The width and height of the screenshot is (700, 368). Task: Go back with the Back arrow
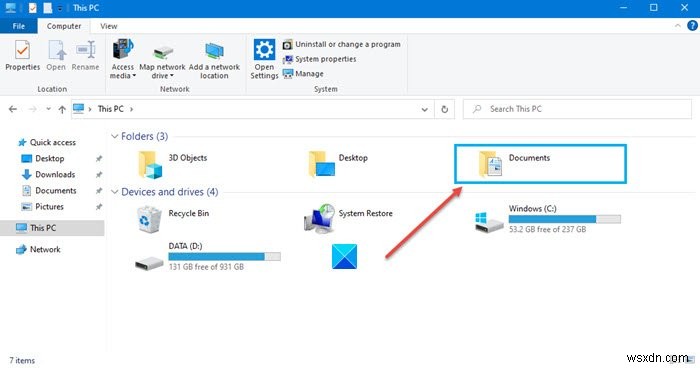[13, 109]
